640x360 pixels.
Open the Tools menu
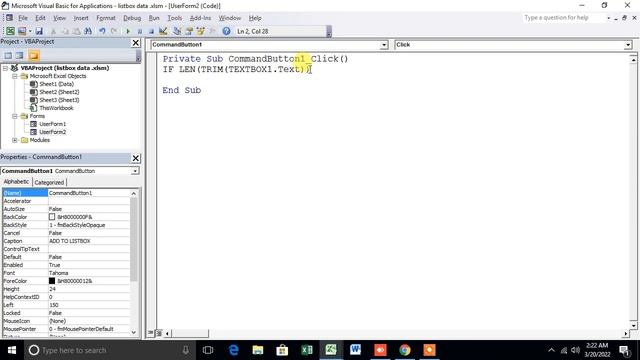(175, 18)
